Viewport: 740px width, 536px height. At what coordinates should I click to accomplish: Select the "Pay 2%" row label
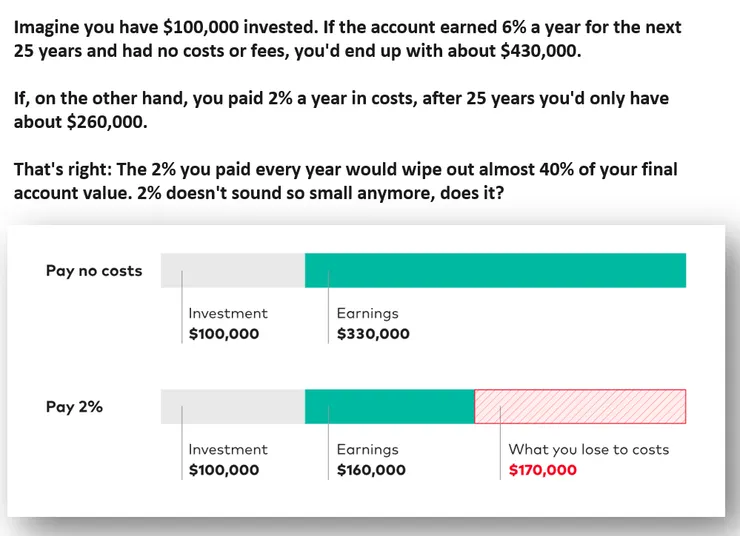click(x=74, y=407)
